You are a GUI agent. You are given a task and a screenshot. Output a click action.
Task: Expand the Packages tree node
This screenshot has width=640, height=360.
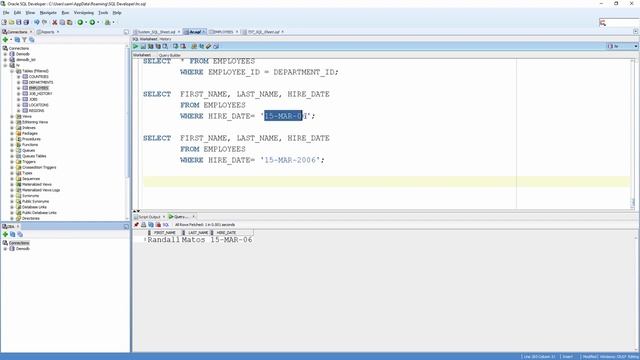(12, 133)
